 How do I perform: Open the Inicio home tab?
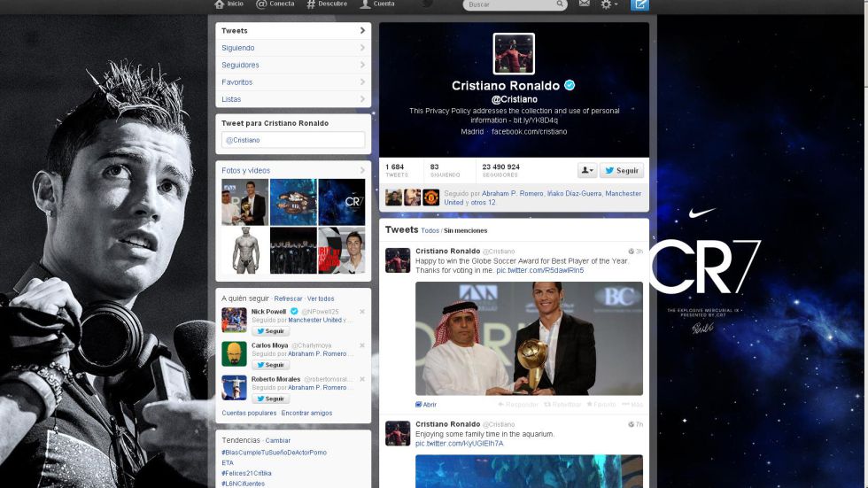point(229,4)
